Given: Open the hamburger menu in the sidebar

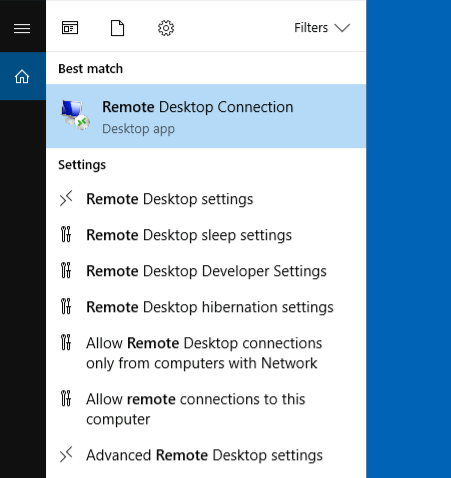Looking at the screenshot, I should (22, 28).
